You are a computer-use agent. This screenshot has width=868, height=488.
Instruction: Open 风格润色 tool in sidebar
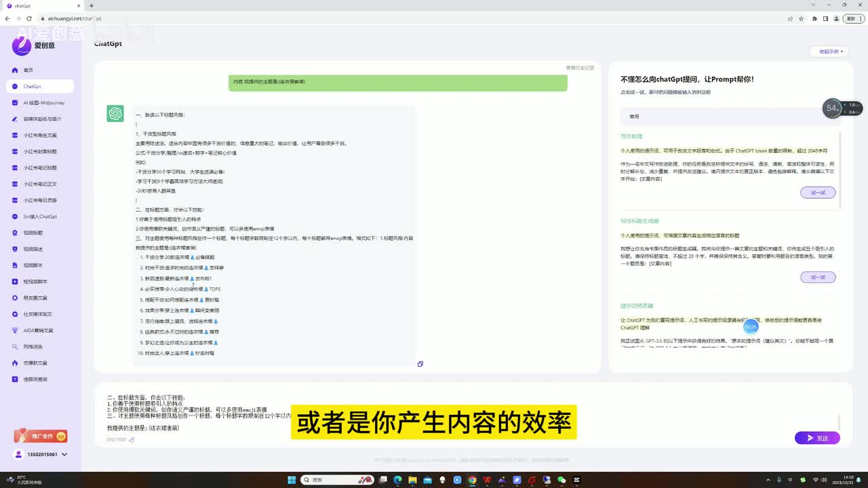tap(33, 347)
